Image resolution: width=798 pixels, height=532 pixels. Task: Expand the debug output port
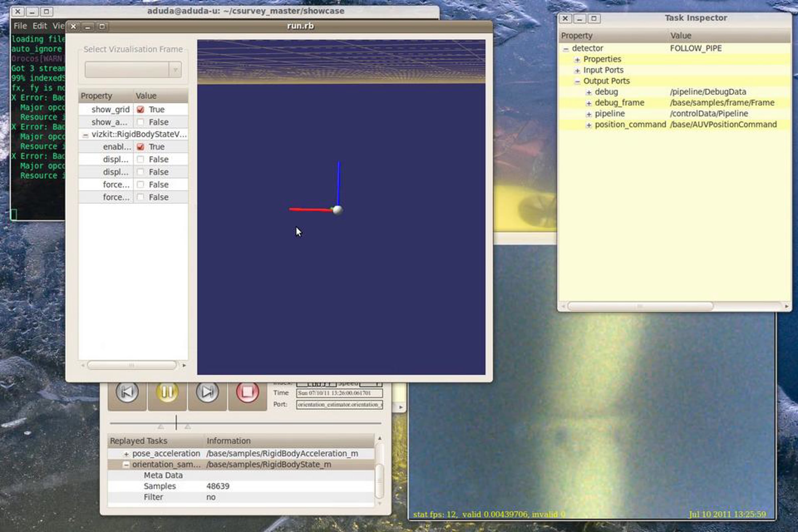tap(589, 92)
